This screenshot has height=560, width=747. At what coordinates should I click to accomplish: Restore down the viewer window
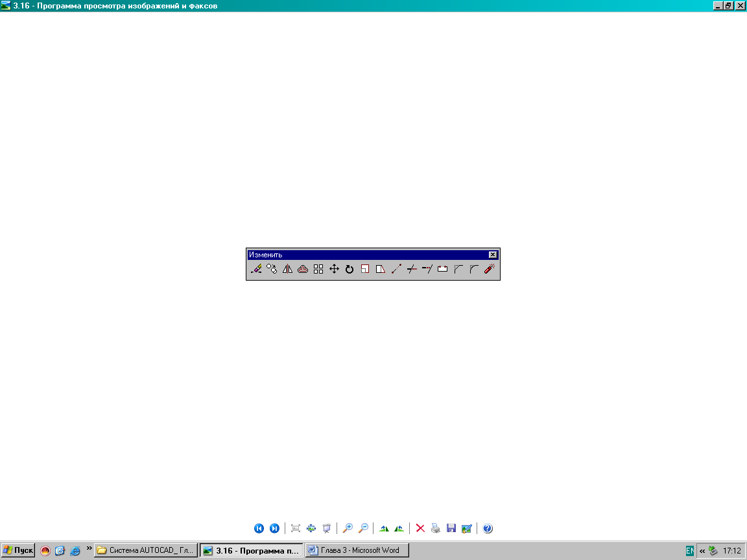coord(728,6)
